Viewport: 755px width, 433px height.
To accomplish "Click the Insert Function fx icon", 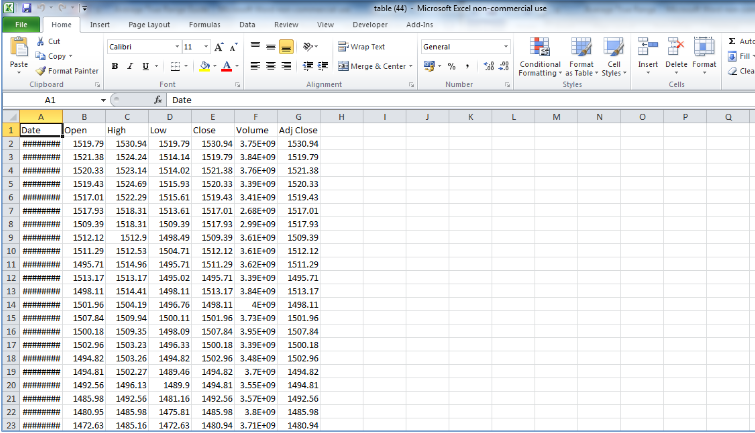I will coord(158,101).
